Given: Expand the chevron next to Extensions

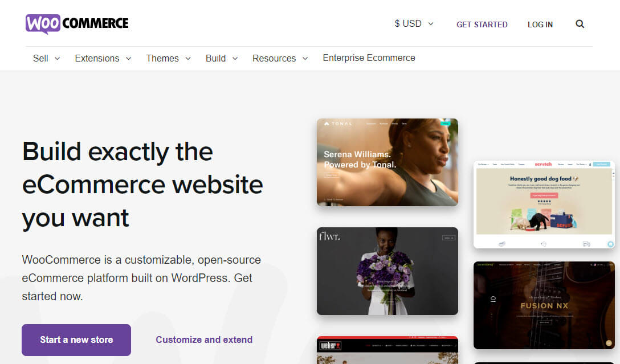Looking at the screenshot, I should 129,59.
